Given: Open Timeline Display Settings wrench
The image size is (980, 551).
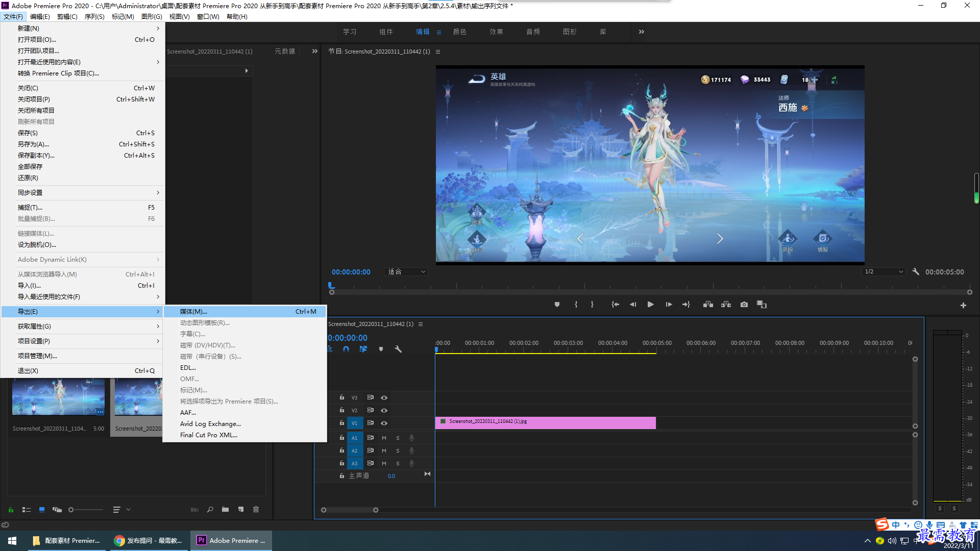Looking at the screenshot, I should click(398, 349).
